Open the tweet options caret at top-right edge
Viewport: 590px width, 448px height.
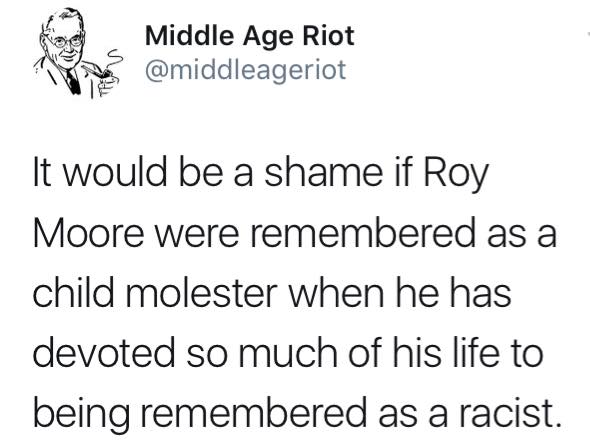point(588,35)
